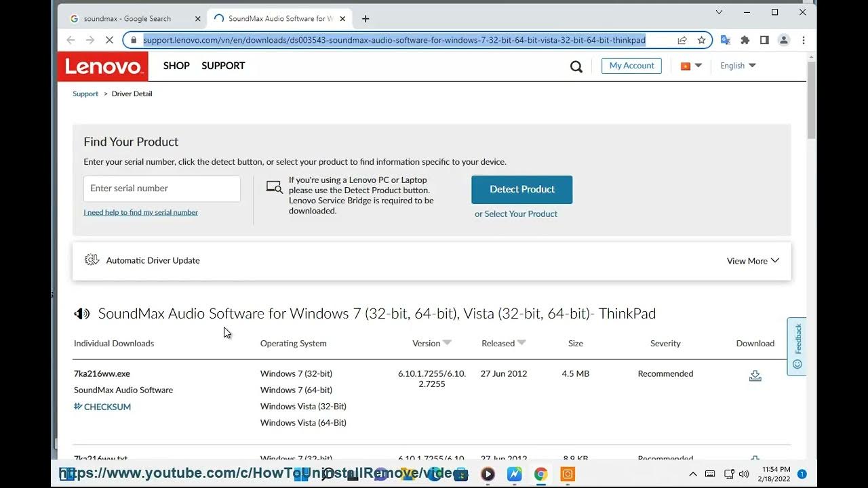
Task: Open Chrome's three-dot menu
Action: [x=804, y=40]
